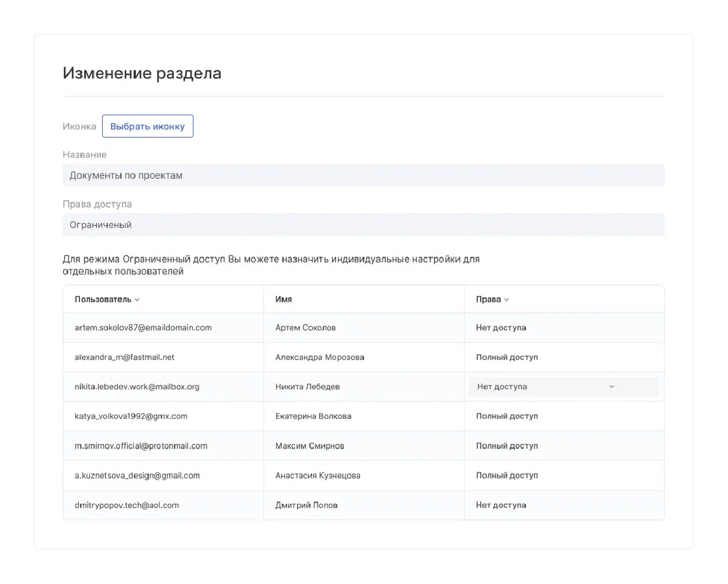Sort by the Пользователь column chevron

(137, 300)
